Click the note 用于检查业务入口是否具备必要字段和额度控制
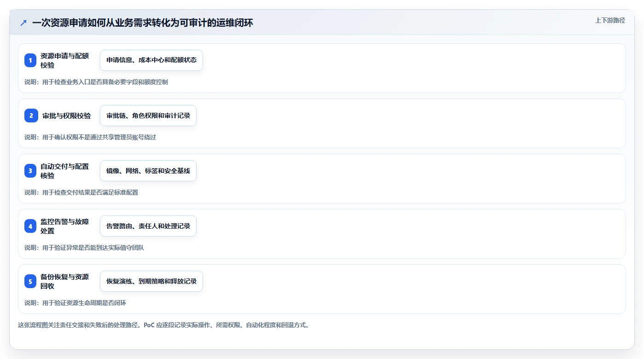Image resolution: width=644 pixels, height=359 pixels. tap(105, 82)
